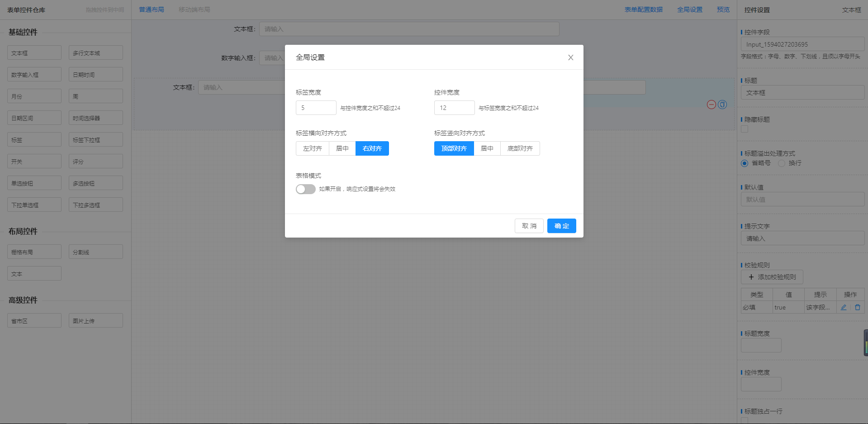Click the 标签宽度 number input
This screenshot has width=868, height=424.
[x=316, y=108]
